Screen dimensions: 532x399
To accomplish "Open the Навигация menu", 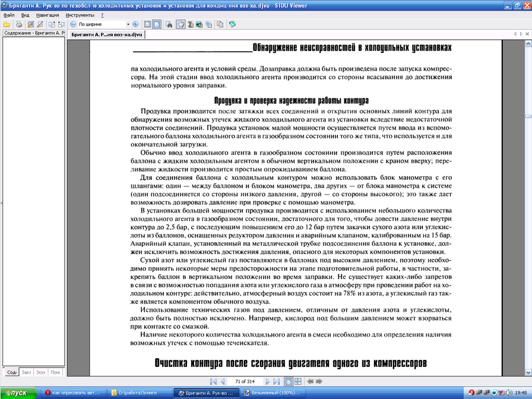I will (47, 15).
